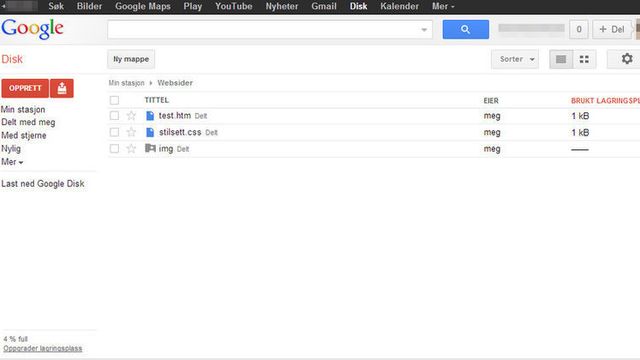
Task: Expand search options arrow in search box
Action: [x=424, y=29]
